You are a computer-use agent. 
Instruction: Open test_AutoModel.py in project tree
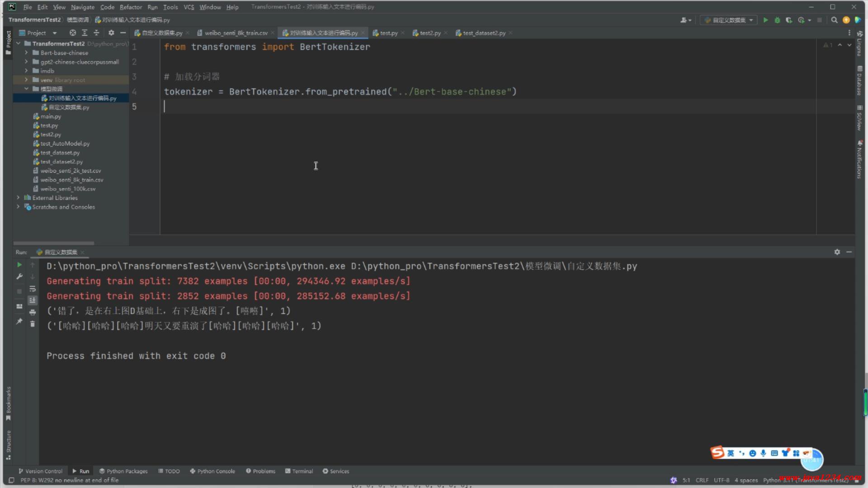[x=65, y=144]
